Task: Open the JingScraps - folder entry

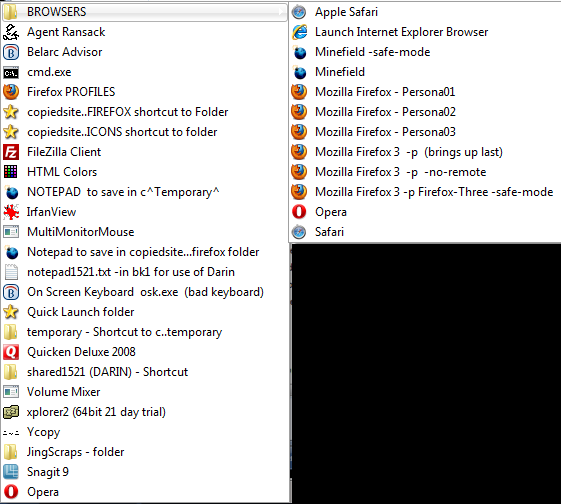Action: click(x=145, y=452)
